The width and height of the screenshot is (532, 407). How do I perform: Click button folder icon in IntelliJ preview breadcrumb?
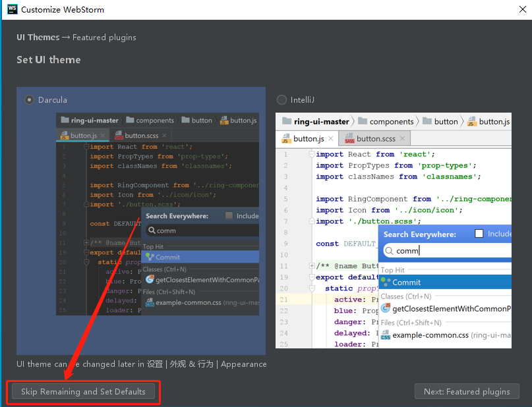coord(427,121)
